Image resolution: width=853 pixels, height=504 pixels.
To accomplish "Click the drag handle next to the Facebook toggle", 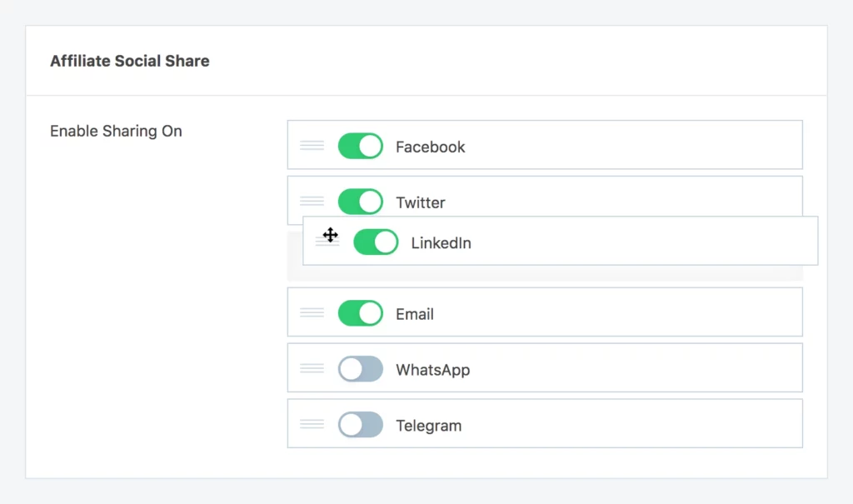I will [x=312, y=144].
